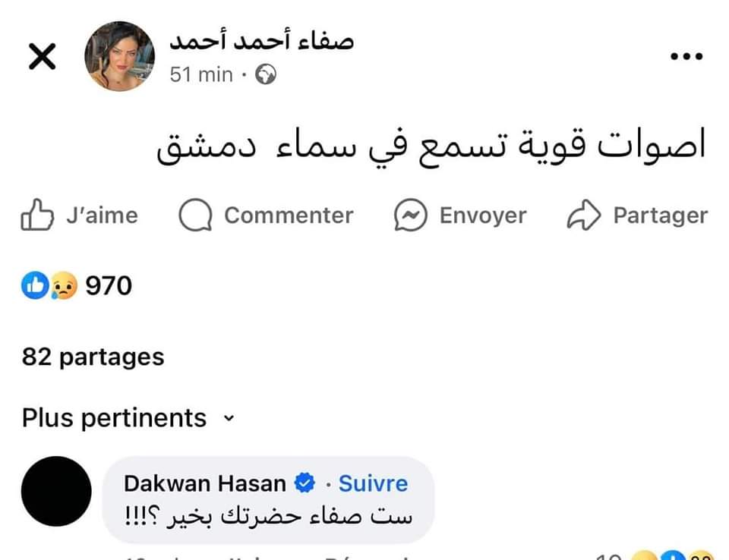Viewport: 729px width, 560px height.
Task: Click the Commenter speech bubble icon
Action: pyautogui.click(x=194, y=216)
